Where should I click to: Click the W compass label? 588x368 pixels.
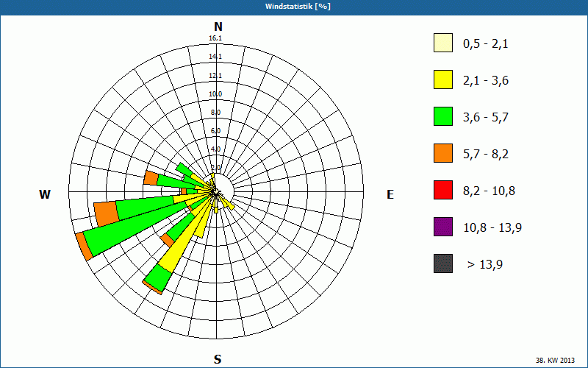tap(45, 194)
